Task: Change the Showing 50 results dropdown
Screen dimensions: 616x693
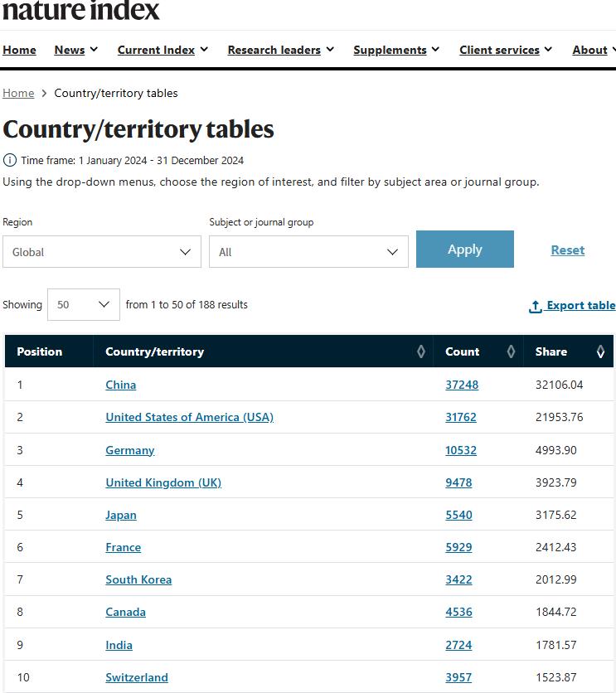Action: tap(84, 304)
